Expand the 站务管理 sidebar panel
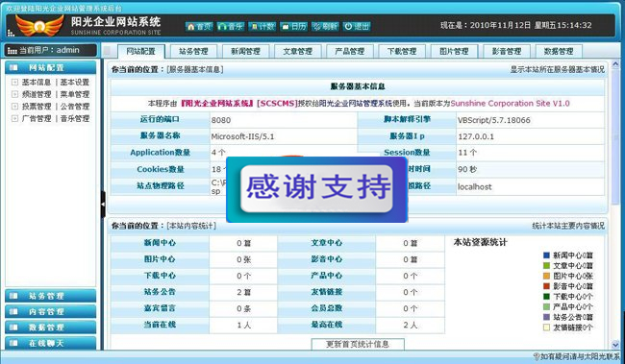The image size is (625, 364). click(x=50, y=296)
